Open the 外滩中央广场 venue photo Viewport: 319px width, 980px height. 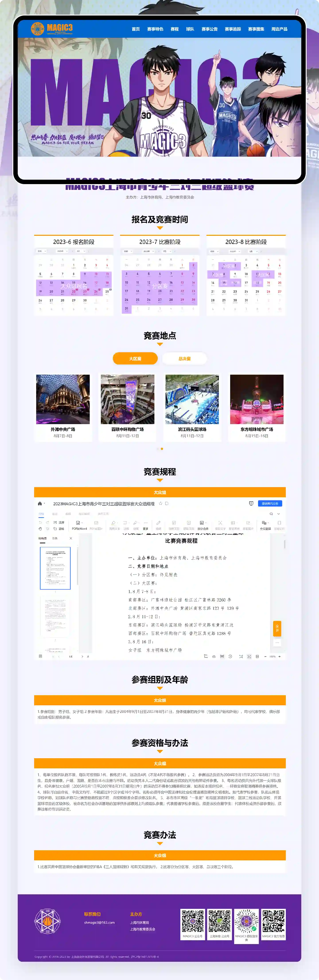coord(63,399)
